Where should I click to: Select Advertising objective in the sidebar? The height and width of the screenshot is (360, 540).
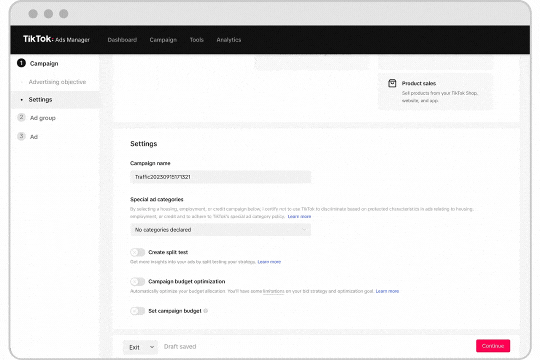coord(57,82)
